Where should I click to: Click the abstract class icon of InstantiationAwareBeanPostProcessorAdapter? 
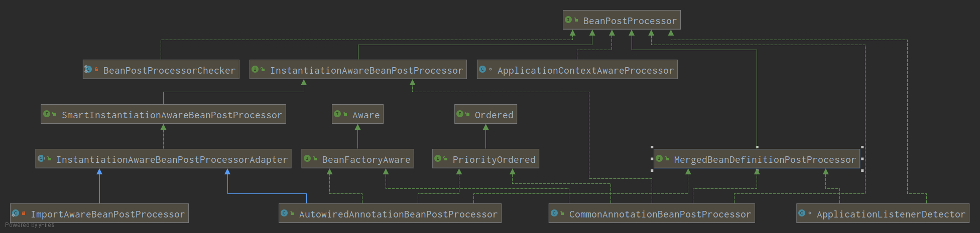point(41,159)
